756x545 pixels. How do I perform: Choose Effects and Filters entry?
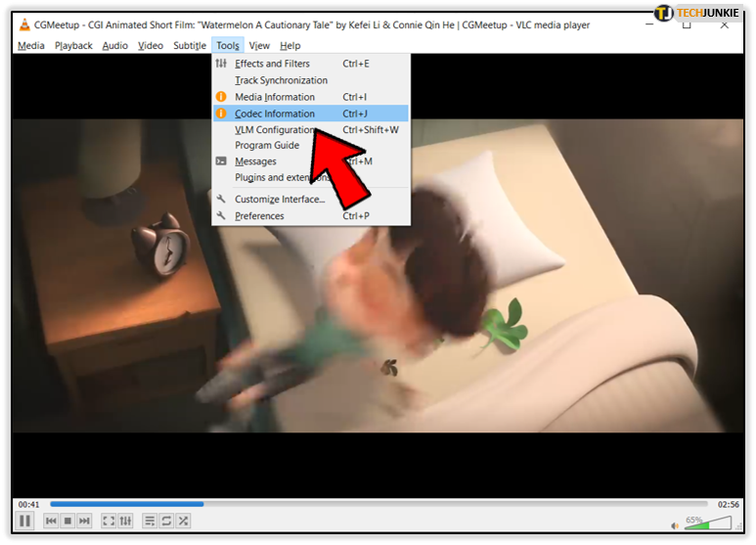click(311, 64)
